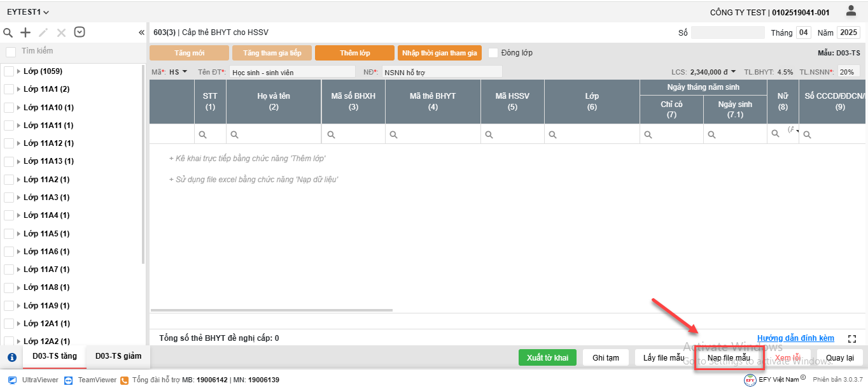Open the EYTEST1 account dropdown

pyautogui.click(x=28, y=12)
